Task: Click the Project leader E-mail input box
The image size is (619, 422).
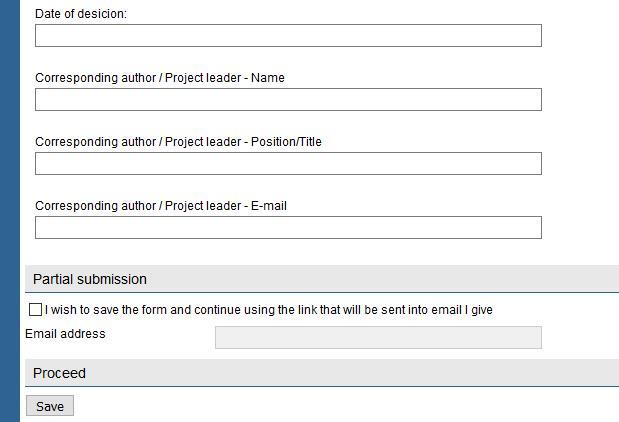Action: [x=288, y=227]
